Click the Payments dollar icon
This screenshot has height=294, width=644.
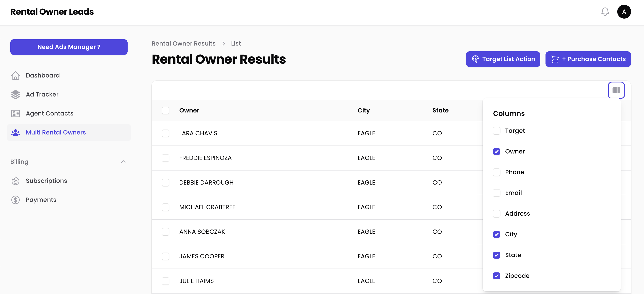[x=16, y=200]
